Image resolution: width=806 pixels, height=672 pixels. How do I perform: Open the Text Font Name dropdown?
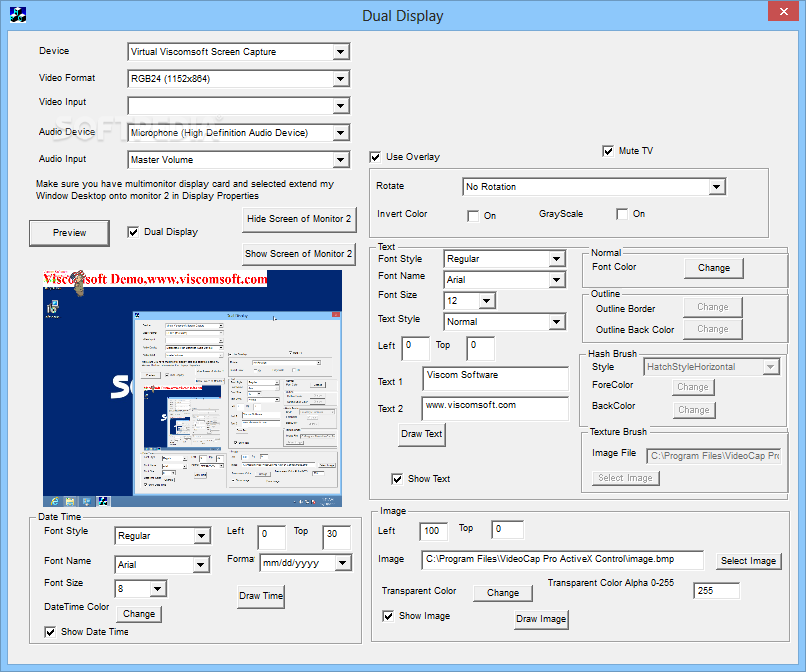coord(556,280)
